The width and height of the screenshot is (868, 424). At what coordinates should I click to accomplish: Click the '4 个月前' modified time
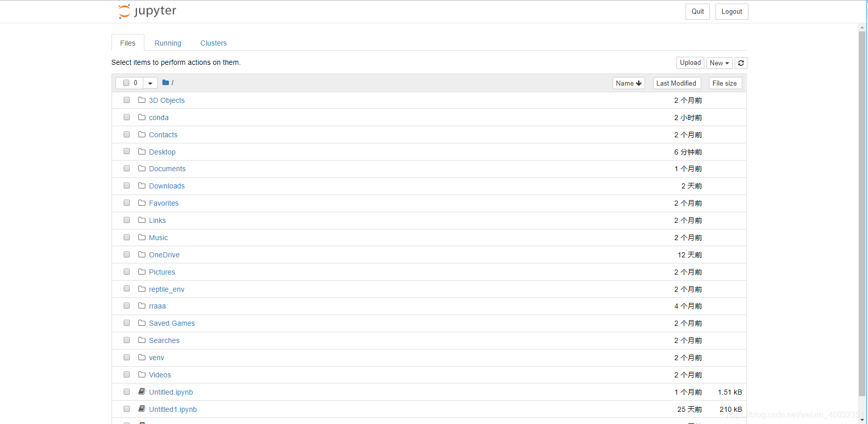(688, 306)
